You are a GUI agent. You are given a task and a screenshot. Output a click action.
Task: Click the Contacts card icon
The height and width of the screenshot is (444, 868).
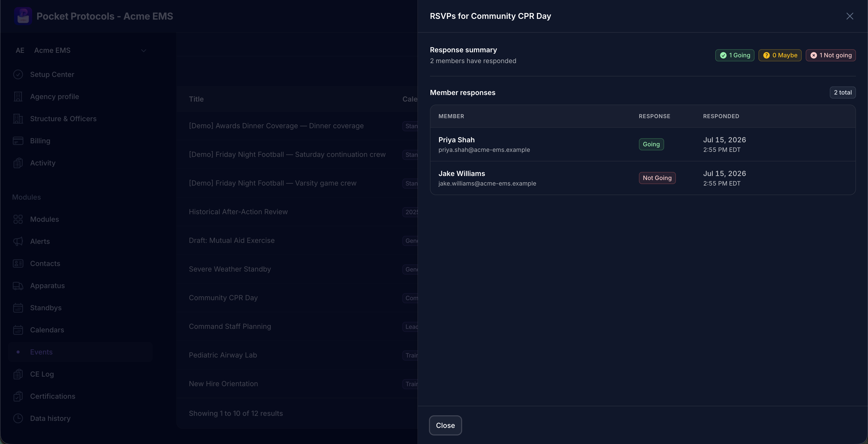(18, 263)
